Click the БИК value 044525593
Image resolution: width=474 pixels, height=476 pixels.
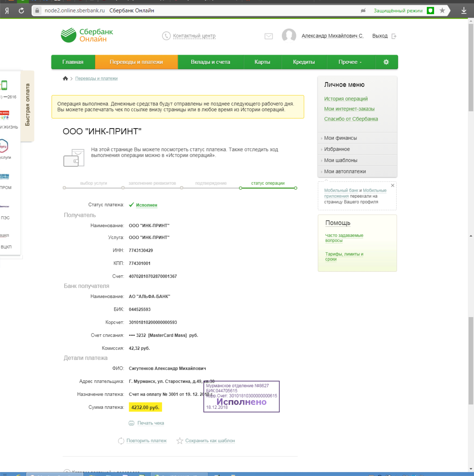tap(140, 309)
